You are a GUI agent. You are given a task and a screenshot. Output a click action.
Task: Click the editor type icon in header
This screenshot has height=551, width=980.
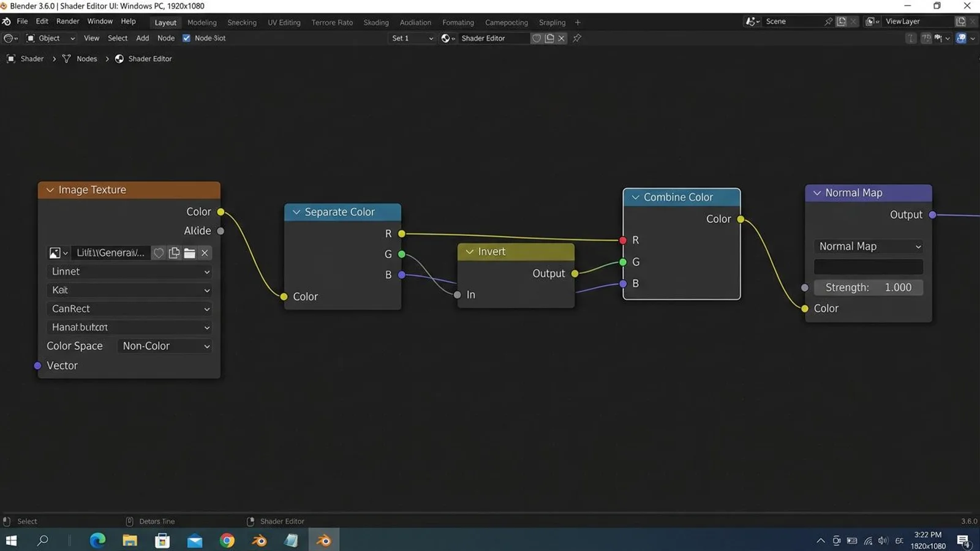(10, 38)
